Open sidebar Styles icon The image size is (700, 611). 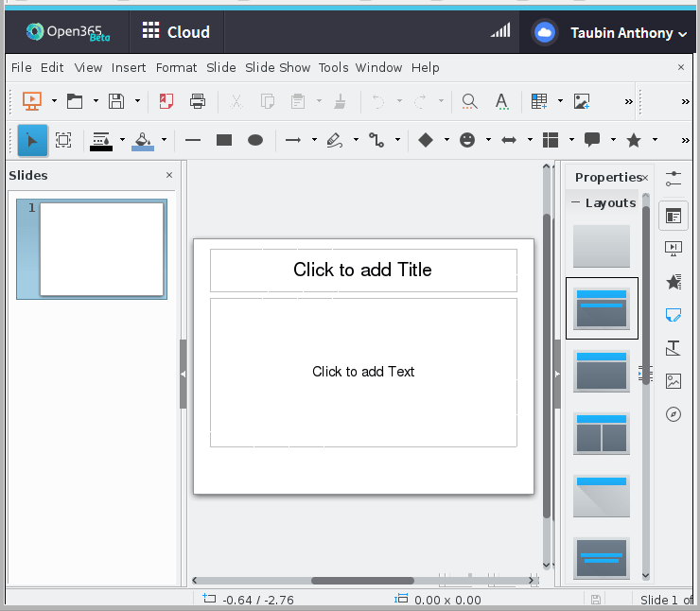click(674, 348)
